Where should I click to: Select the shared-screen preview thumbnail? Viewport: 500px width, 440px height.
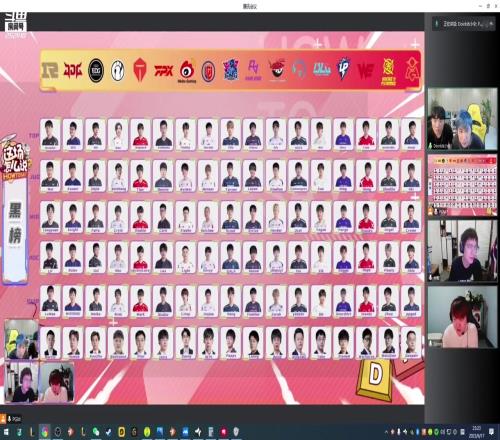click(x=462, y=185)
